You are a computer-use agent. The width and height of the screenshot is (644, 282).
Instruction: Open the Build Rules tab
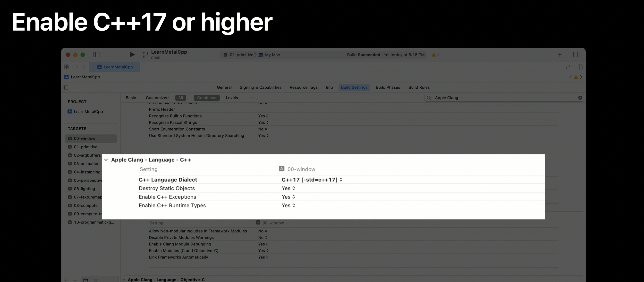pyautogui.click(x=419, y=87)
